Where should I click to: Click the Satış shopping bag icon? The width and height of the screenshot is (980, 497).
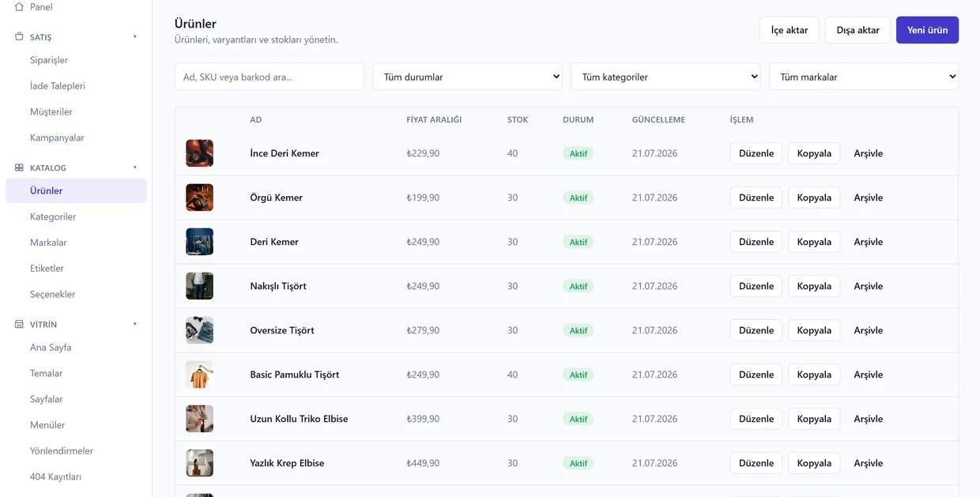point(19,36)
